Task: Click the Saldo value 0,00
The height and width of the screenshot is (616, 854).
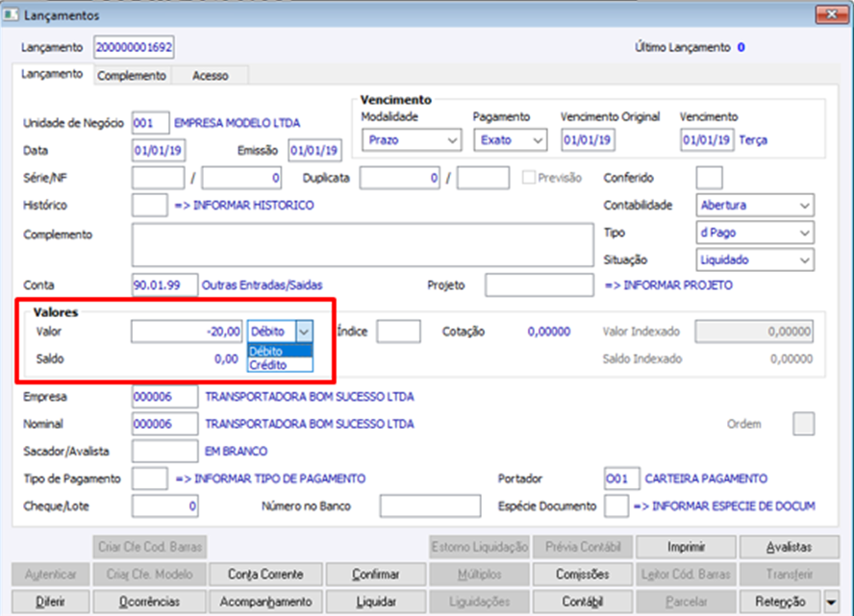Action: 226,359
